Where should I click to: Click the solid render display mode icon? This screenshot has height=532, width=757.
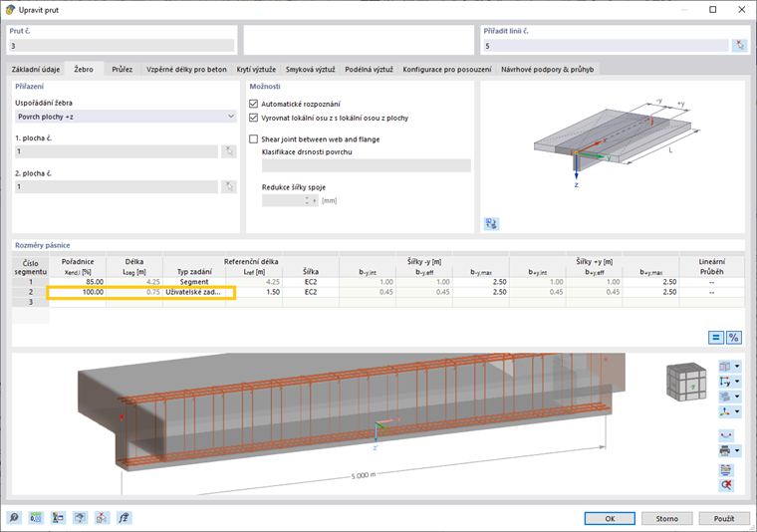[725, 397]
